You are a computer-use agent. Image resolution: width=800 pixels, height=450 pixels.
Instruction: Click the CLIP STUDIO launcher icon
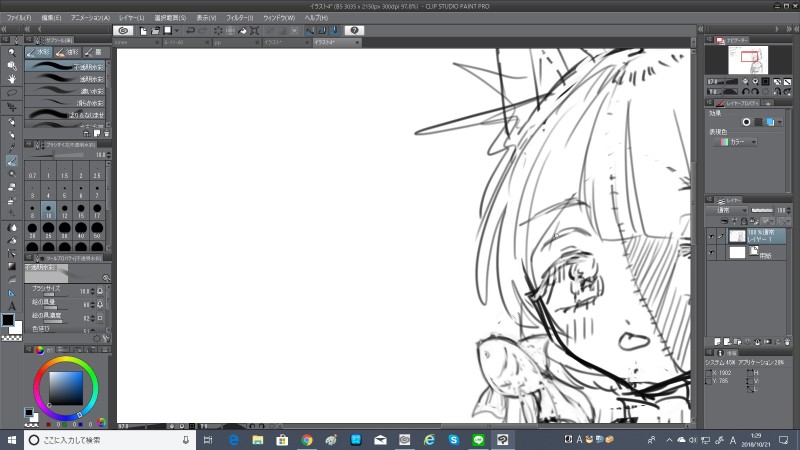point(123,31)
